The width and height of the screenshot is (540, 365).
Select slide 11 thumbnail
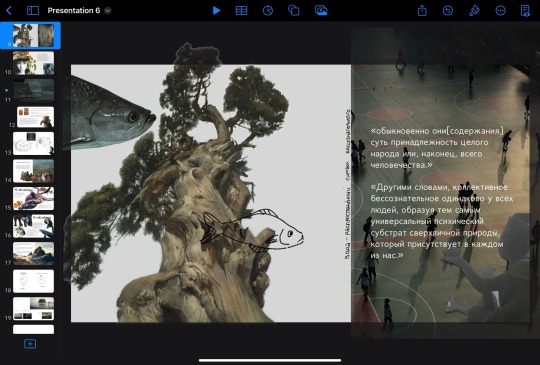click(33, 90)
